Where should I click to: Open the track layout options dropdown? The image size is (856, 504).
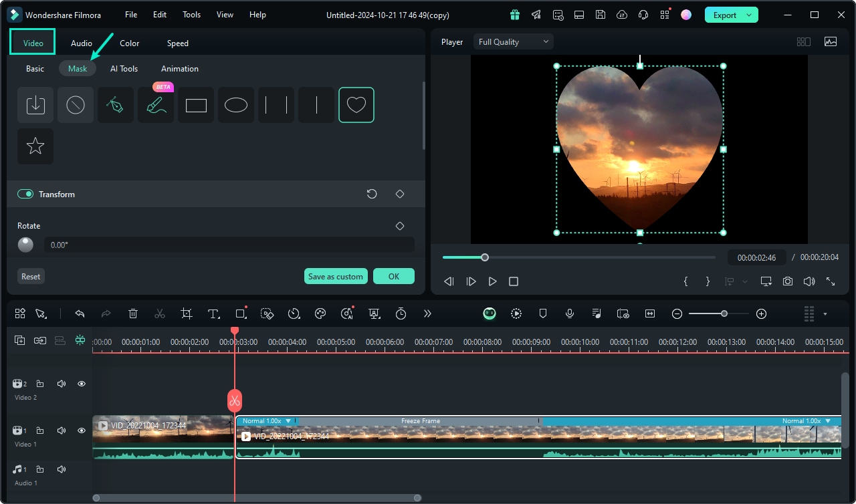coord(825,313)
